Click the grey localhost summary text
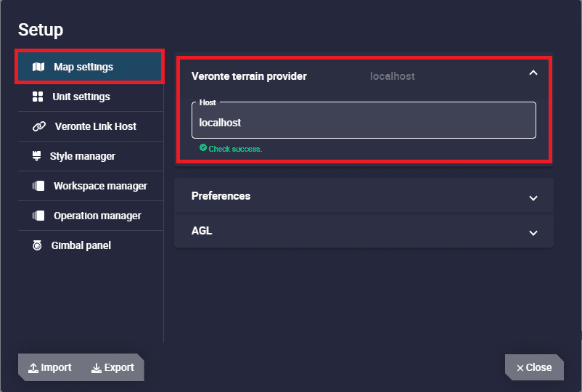 pyautogui.click(x=393, y=76)
